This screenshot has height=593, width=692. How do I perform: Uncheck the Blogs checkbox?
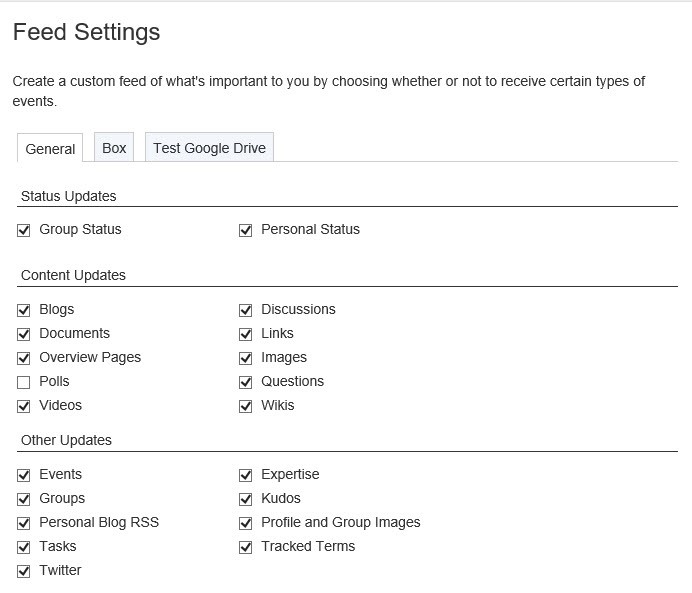coord(24,310)
